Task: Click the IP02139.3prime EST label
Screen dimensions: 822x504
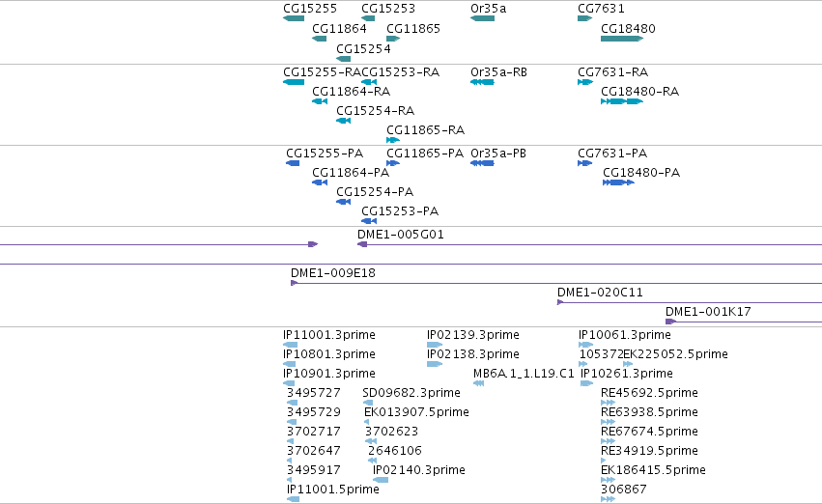Action: pyautogui.click(x=473, y=335)
